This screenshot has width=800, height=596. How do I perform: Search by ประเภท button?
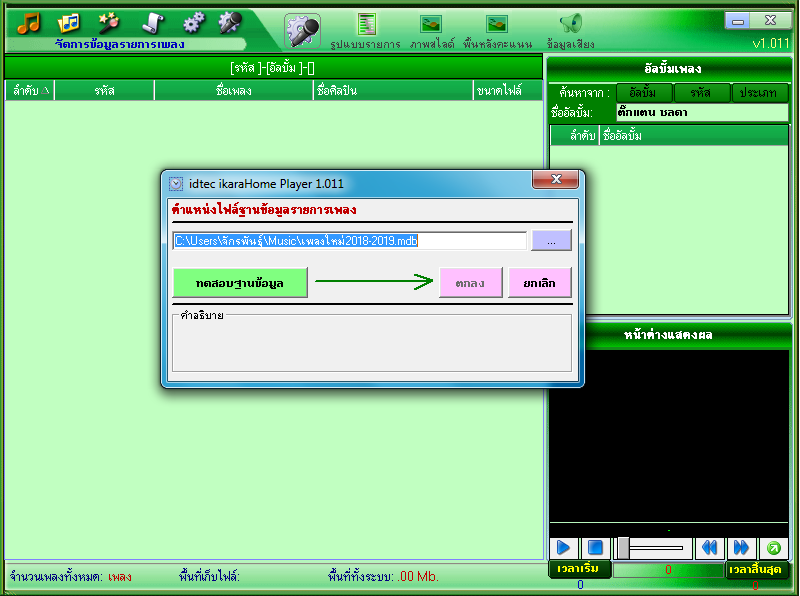[759, 93]
